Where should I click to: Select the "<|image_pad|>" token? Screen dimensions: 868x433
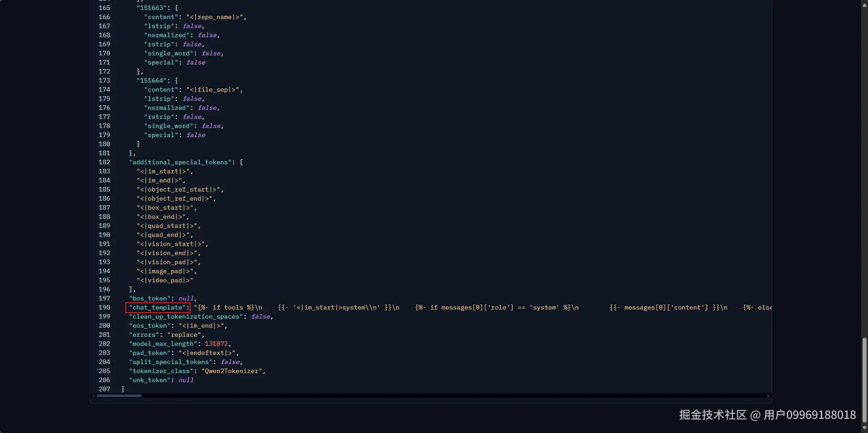pos(165,271)
